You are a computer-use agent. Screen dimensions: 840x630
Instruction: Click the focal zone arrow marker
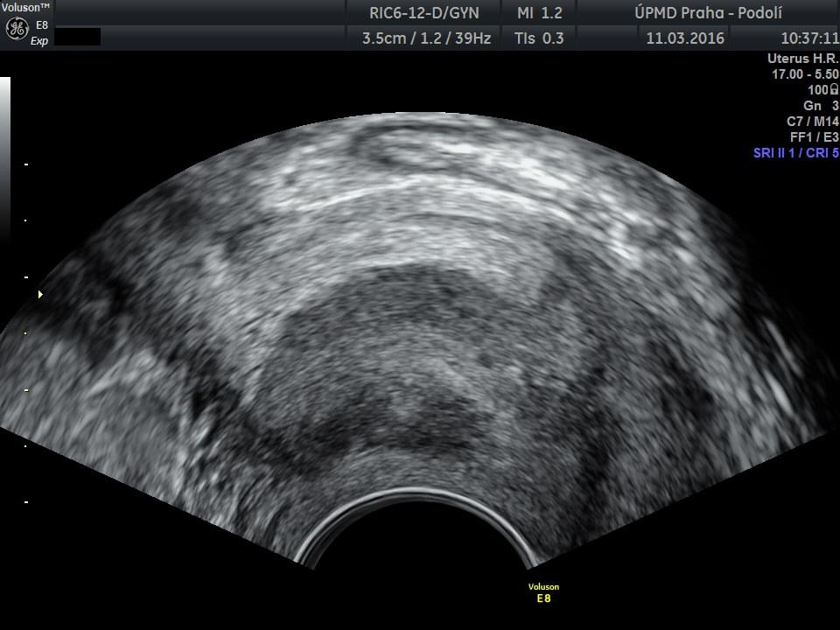click(40, 294)
